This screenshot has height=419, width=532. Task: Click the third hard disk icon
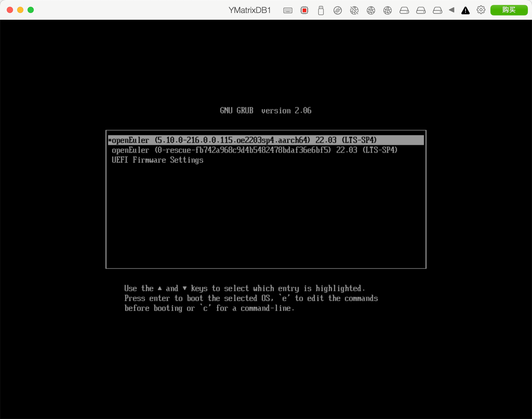[437, 10]
